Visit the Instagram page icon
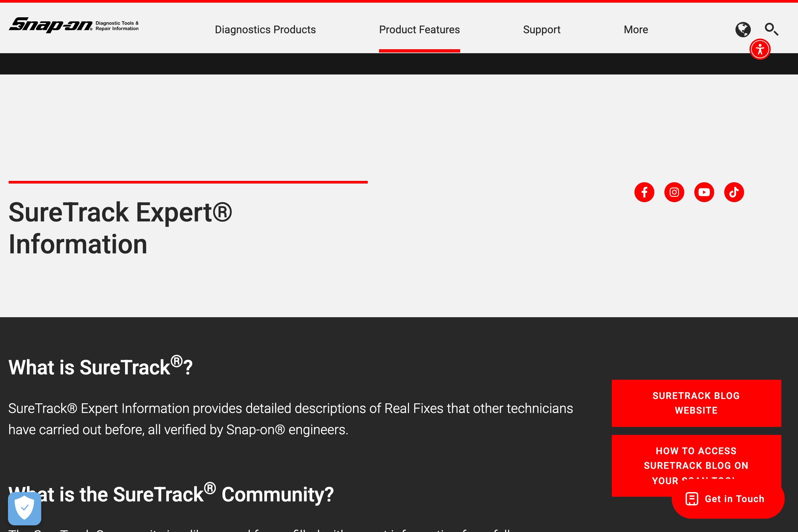798x532 pixels. pos(674,193)
